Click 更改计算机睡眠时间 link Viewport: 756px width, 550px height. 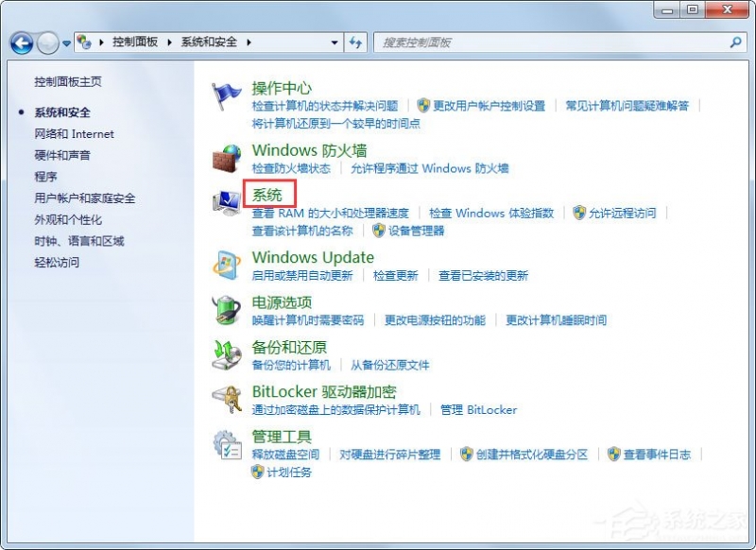556,320
